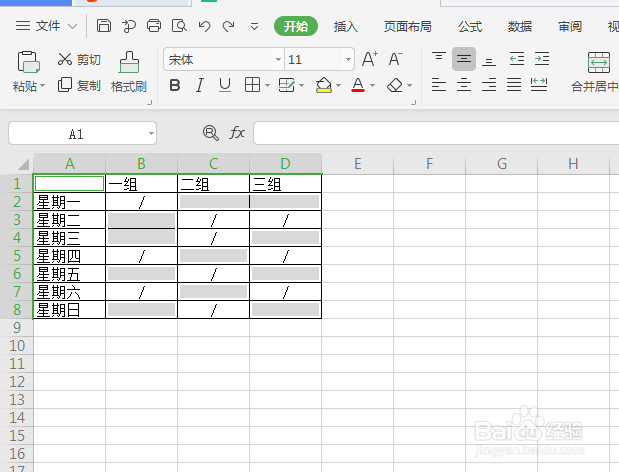Align text to top

click(439, 59)
